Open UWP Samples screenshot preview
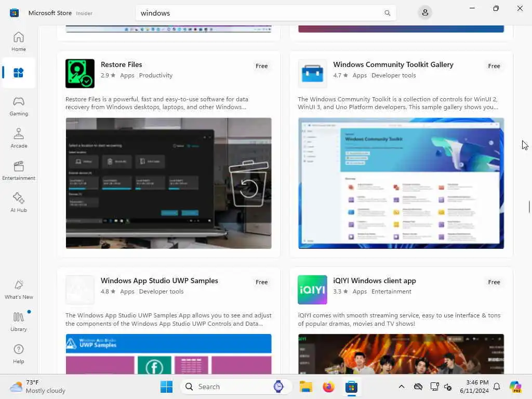Viewport: 532px width, 399px height. [169, 354]
